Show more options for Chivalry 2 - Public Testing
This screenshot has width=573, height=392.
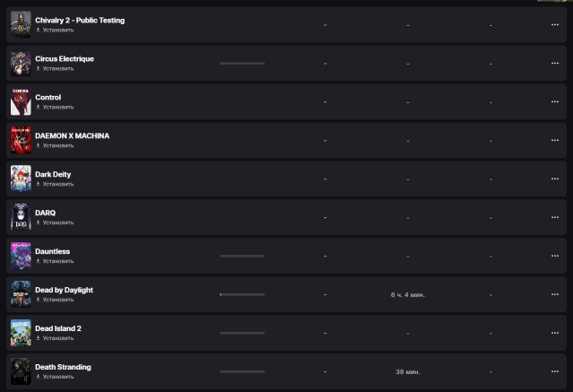coord(555,25)
